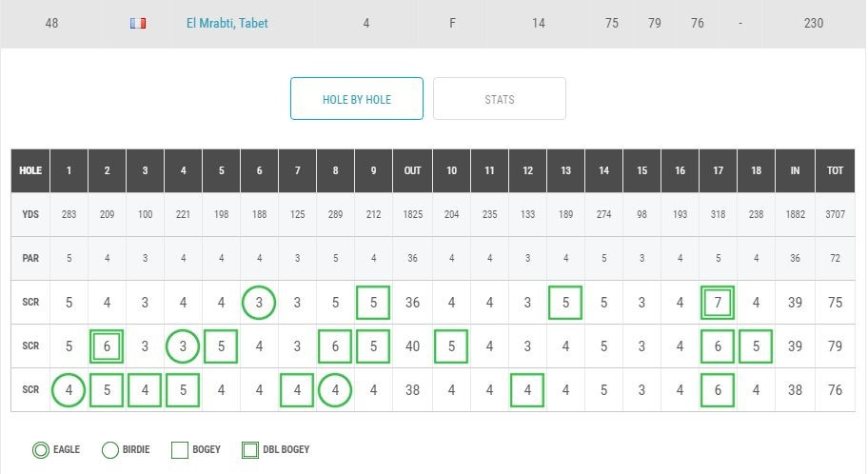This screenshot has width=868, height=474.
Task: Click the YDS row label
Action: coord(30,214)
